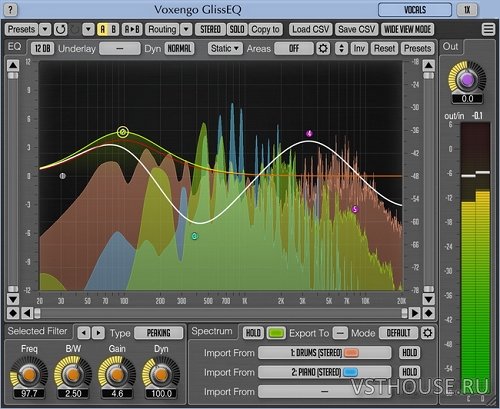The width and height of the screenshot is (500, 409).
Task: Click left vertical scroll down arrow
Action: pyautogui.click(x=13, y=299)
